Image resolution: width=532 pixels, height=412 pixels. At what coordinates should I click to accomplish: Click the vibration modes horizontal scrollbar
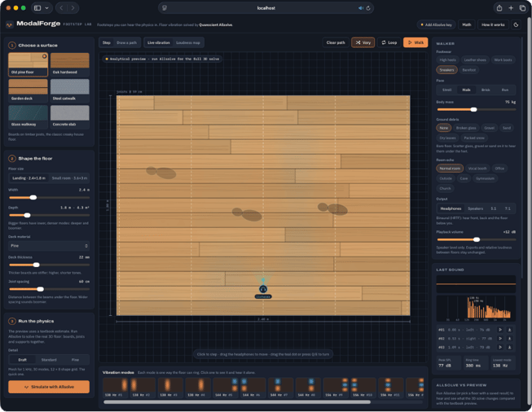click(x=237, y=402)
